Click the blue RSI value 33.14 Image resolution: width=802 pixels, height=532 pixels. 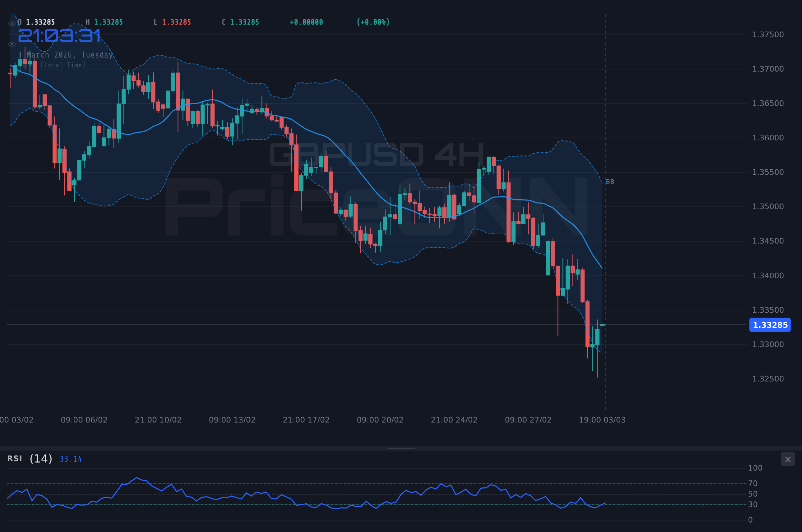click(x=71, y=459)
